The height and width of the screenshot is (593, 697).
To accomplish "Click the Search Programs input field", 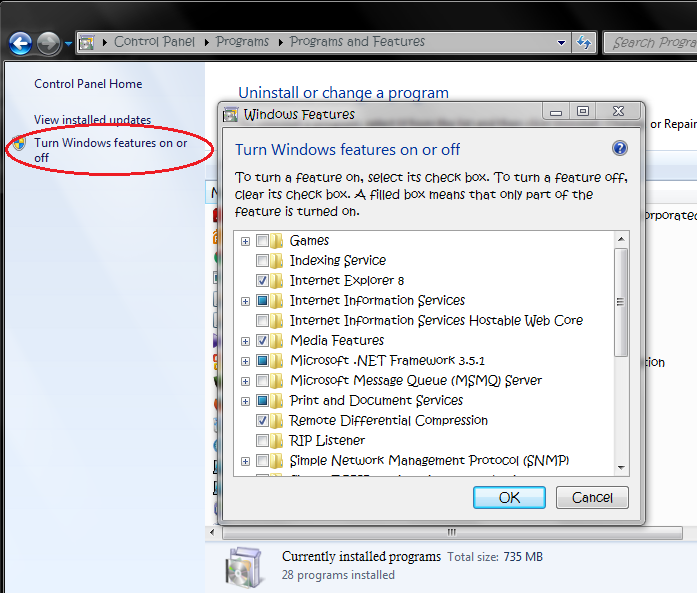I will coord(651,43).
